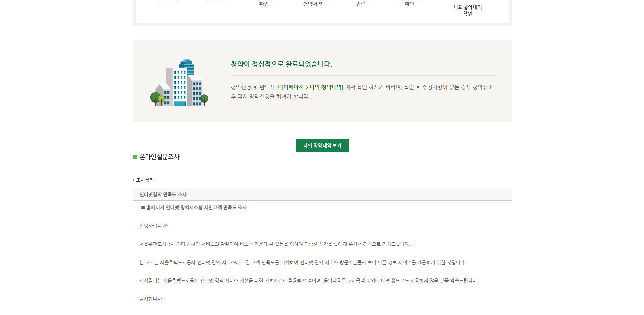Select the 온라인설문조사 section heading
644x315 pixels.
coord(160,156)
